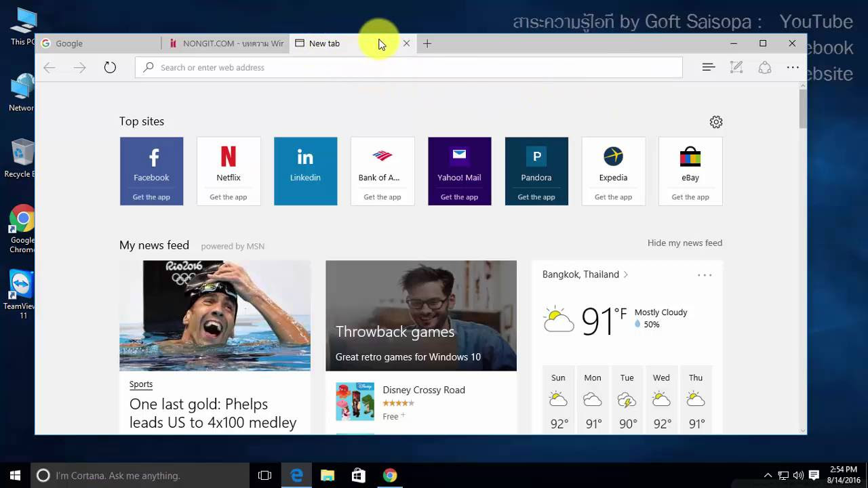
Task: Open the Action Center notification icon
Action: (814, 475)
